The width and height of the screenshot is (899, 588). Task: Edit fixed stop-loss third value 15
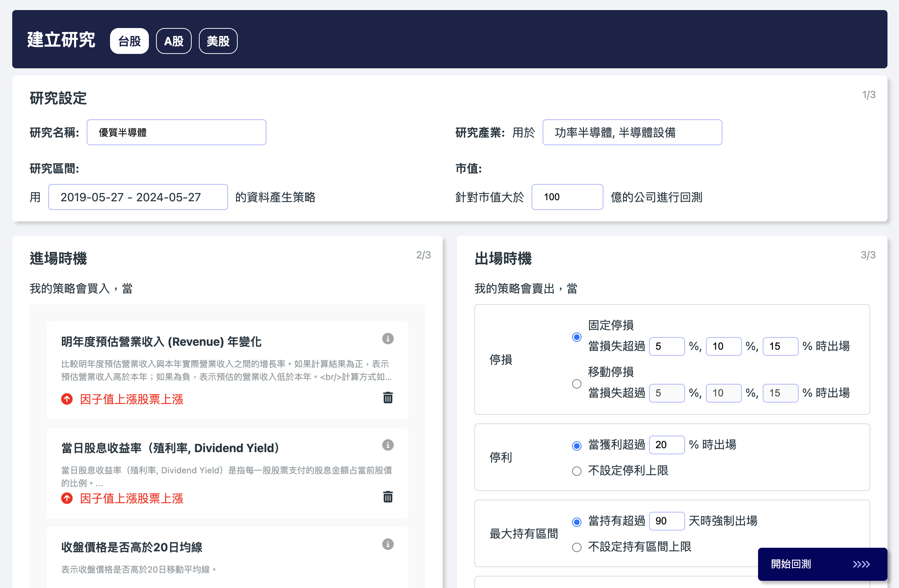click(780, 346)
